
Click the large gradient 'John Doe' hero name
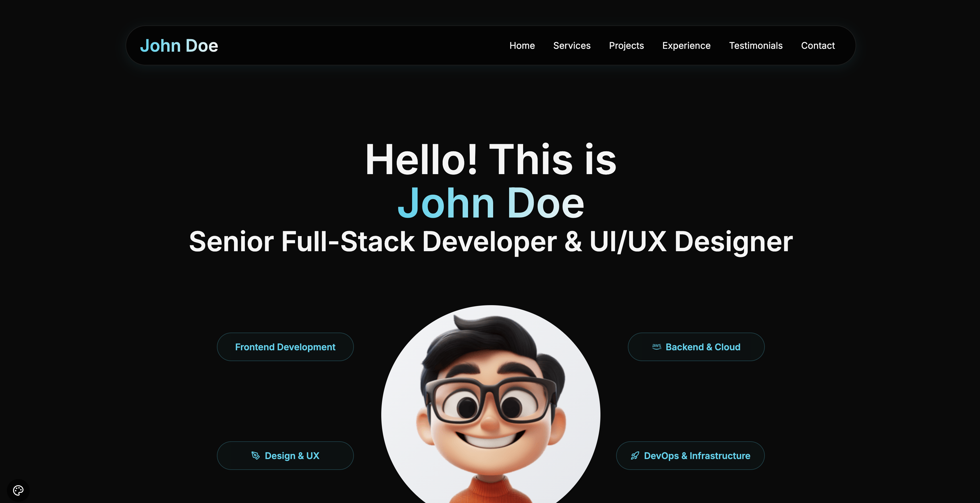tap(491, 203)
